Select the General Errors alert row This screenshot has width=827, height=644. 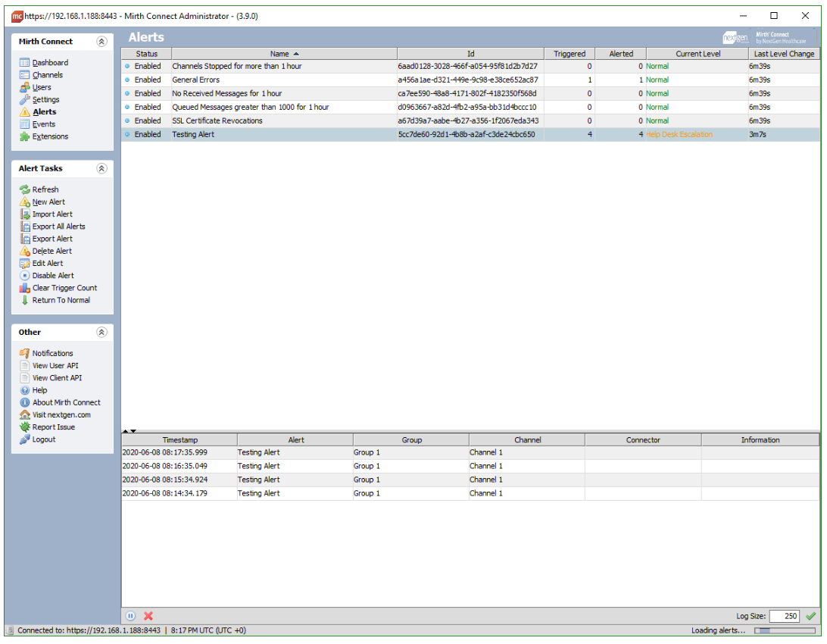point(470,80)
